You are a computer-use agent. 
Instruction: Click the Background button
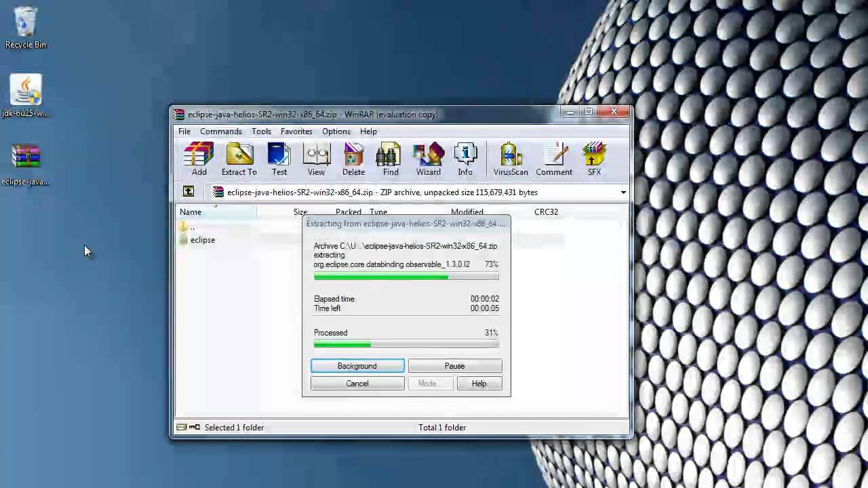[357, 366]
